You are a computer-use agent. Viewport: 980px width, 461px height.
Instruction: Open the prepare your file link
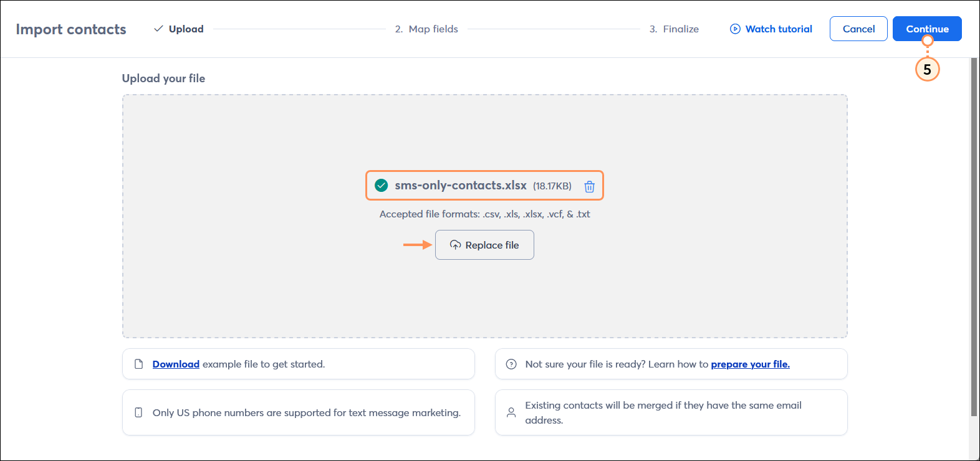750,364
